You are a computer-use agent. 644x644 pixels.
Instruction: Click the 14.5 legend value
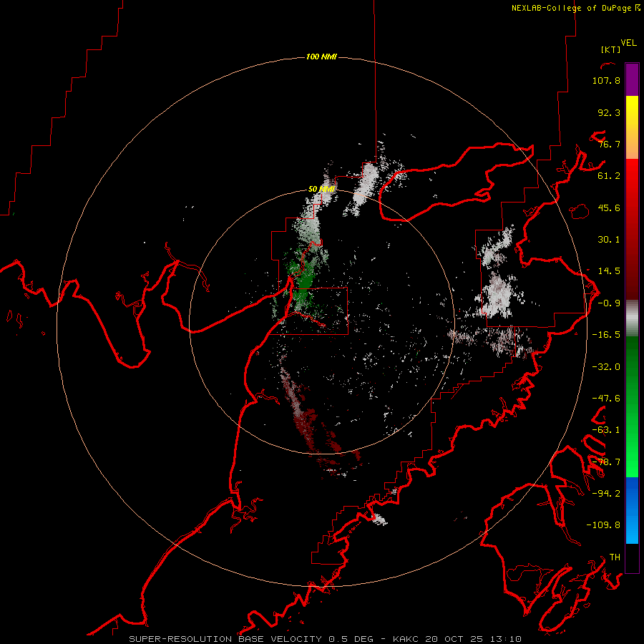tap(609, 271)
